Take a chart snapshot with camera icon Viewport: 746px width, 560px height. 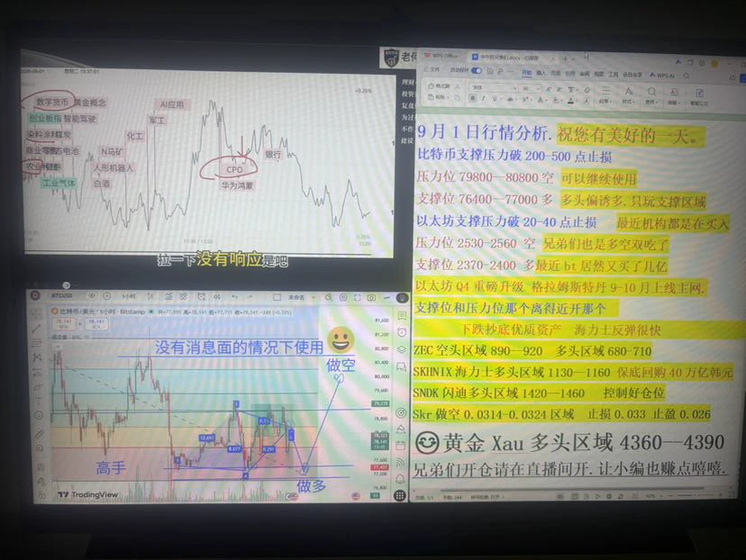(371, 298)
